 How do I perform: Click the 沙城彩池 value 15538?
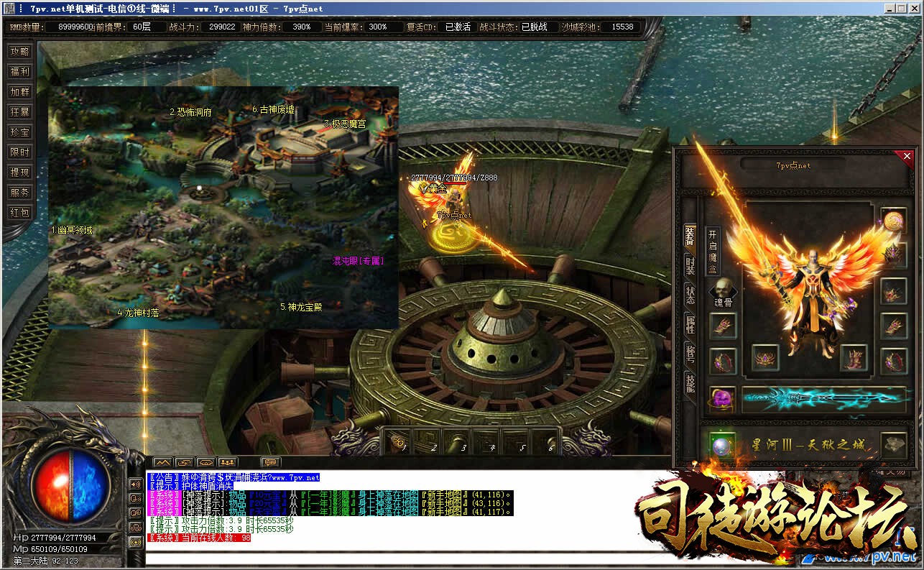tap(622, 27)
